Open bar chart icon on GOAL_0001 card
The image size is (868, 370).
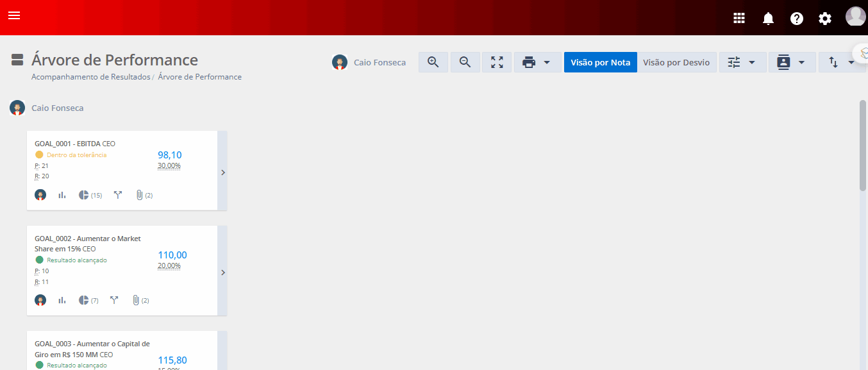tap(62, 195)
